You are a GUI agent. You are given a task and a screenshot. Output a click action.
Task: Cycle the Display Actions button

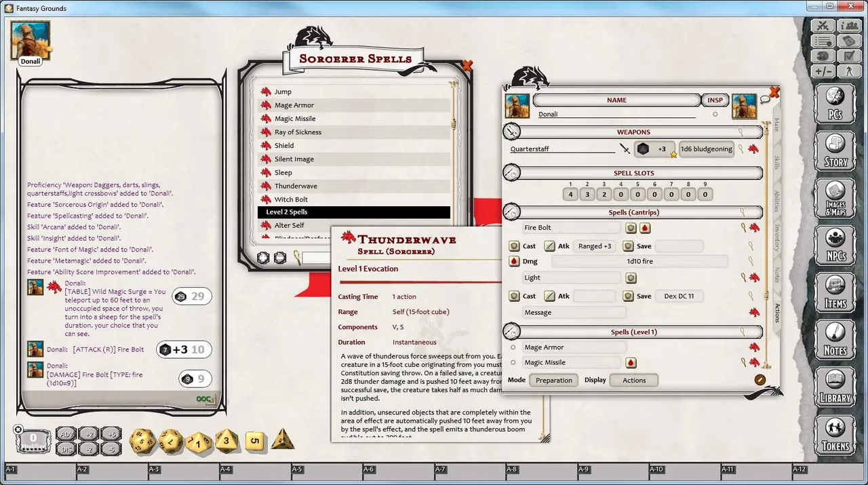tap(634, 380)
